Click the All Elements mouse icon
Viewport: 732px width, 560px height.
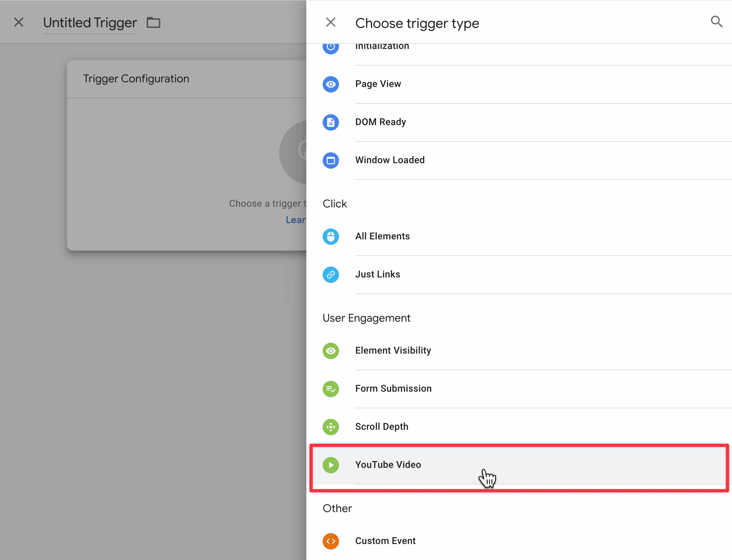click(330, 237)
